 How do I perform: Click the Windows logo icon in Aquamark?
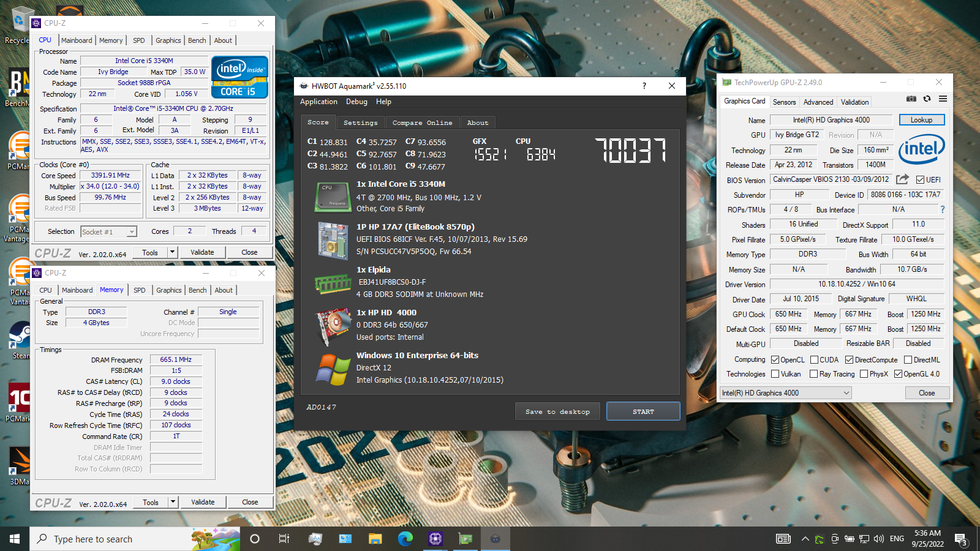pyautogui.click(x=333, y=369)
